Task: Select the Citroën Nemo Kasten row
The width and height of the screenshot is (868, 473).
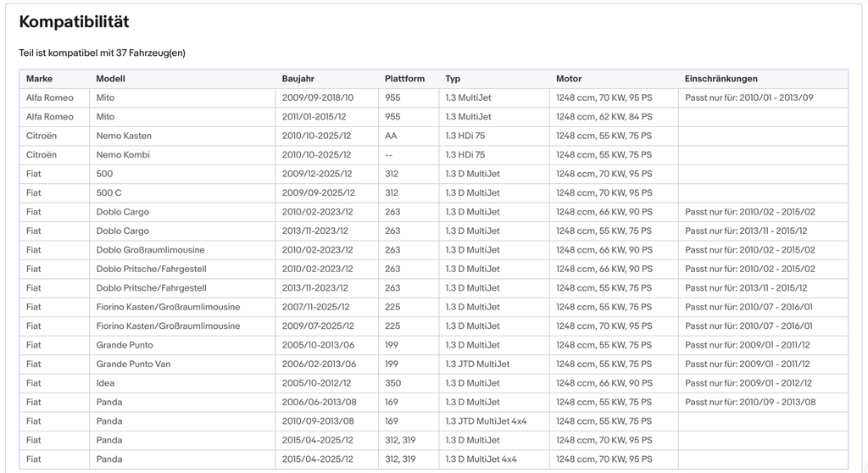Action: 433,136
